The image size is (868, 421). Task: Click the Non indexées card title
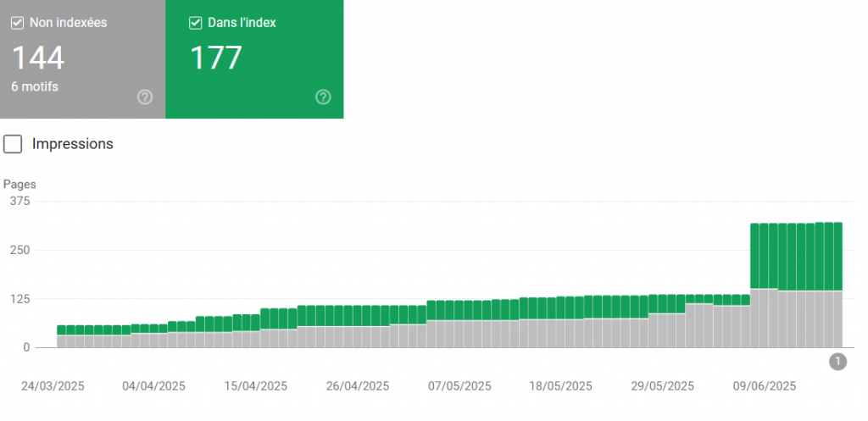click(x=68, y=23)
